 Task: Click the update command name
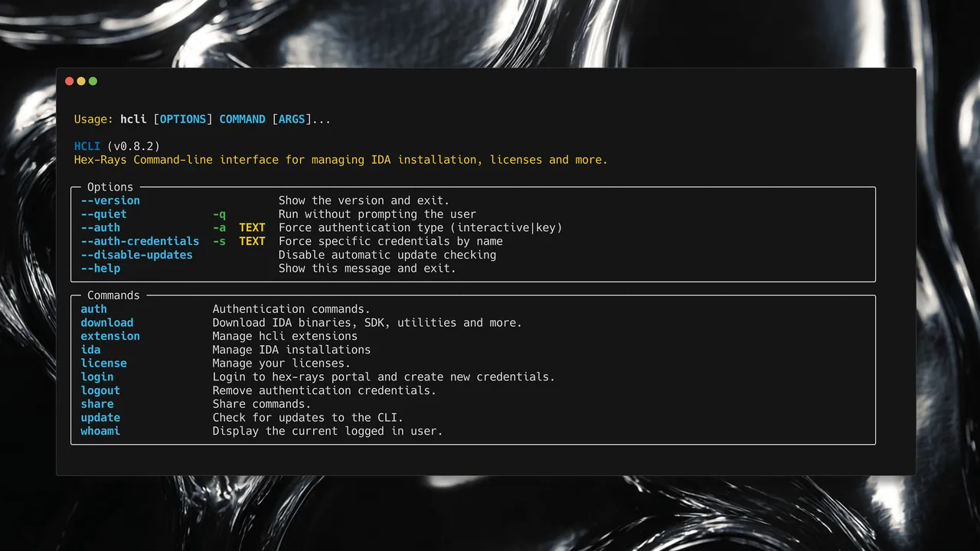click(100, 418)
